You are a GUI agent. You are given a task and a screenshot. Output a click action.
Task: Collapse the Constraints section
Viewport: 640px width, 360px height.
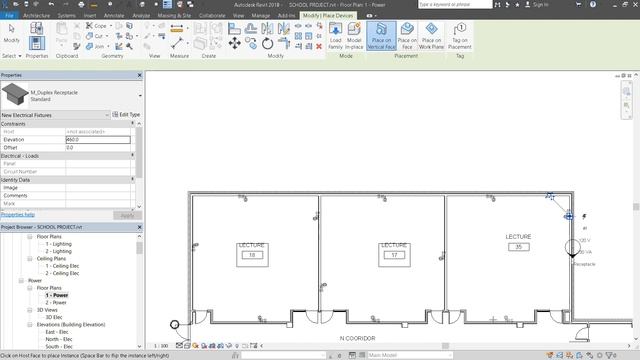point(132,123)
